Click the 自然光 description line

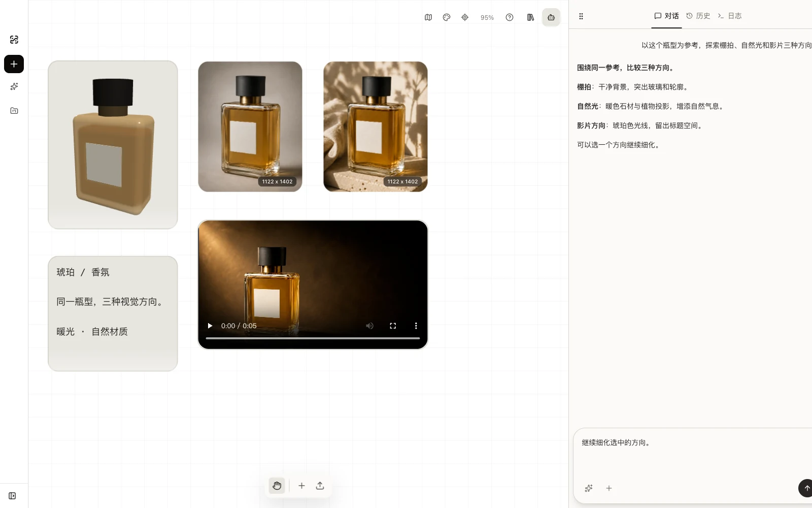coord(652,106)
